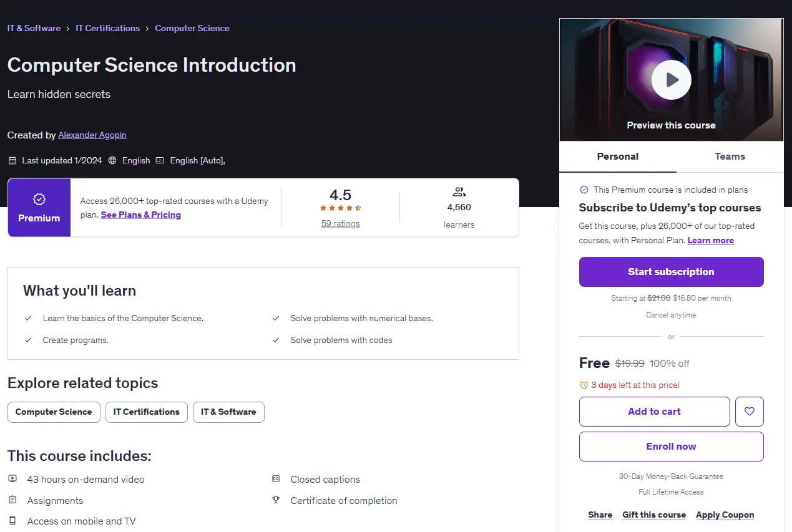Click the 100% off discount label
792x532 pixels.
coord(670,363)
